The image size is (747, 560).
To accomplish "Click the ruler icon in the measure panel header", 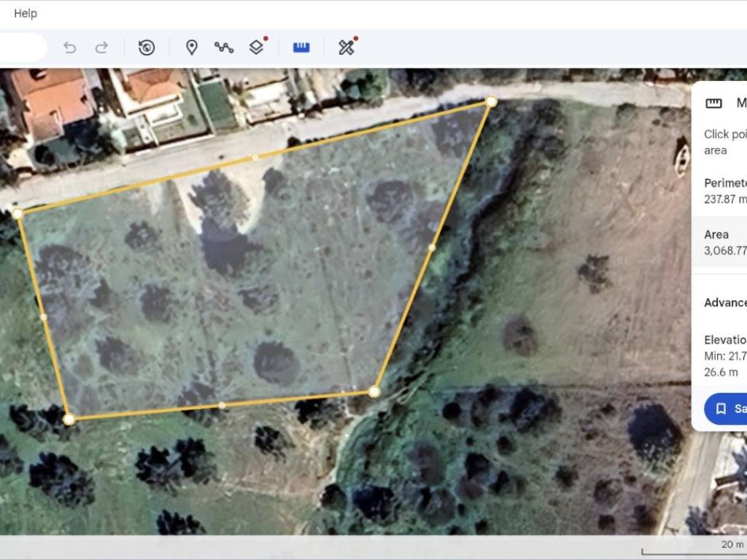I will point(714,104).
